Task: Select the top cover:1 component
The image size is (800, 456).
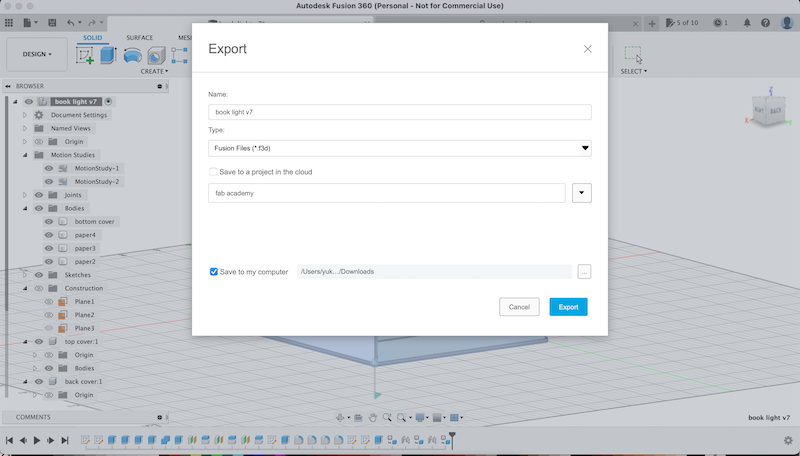Action: click(x=81, y=342)
